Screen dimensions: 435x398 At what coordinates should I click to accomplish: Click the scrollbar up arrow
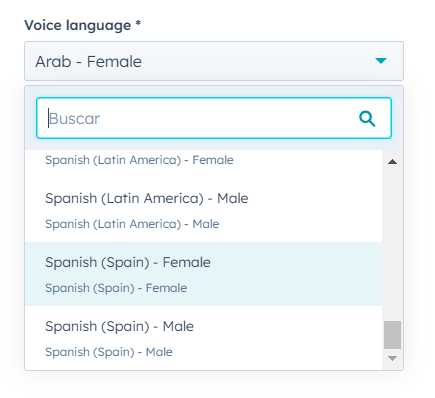pos(393,162)
